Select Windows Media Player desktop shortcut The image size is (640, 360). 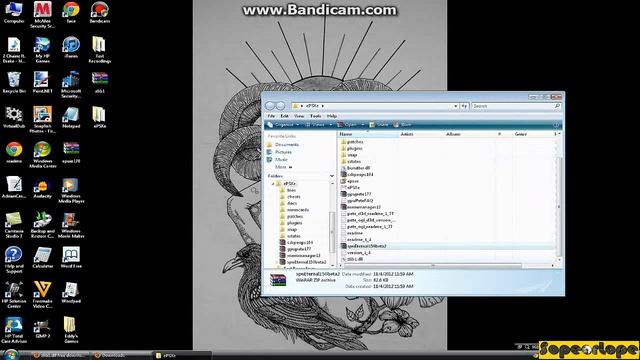click(x=71, y=190)
